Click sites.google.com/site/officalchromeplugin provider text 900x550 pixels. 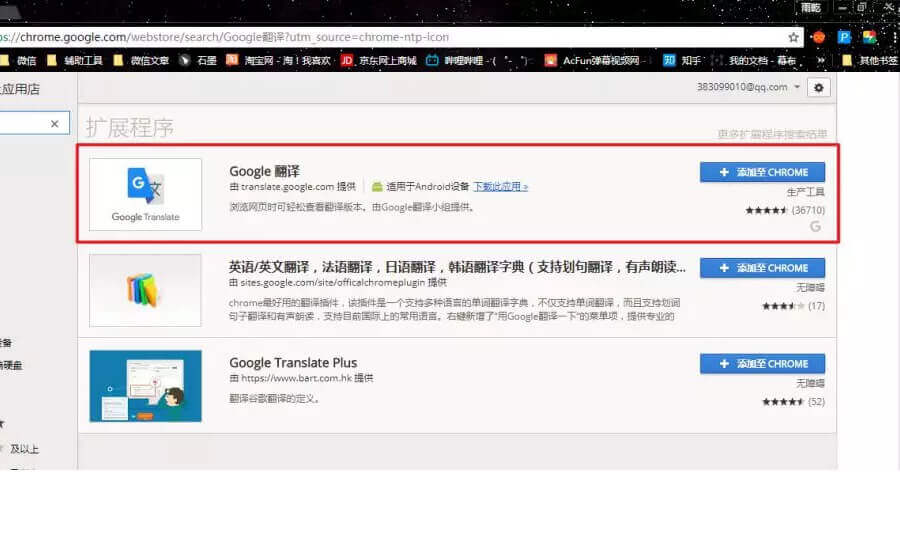tap(338, 282)
